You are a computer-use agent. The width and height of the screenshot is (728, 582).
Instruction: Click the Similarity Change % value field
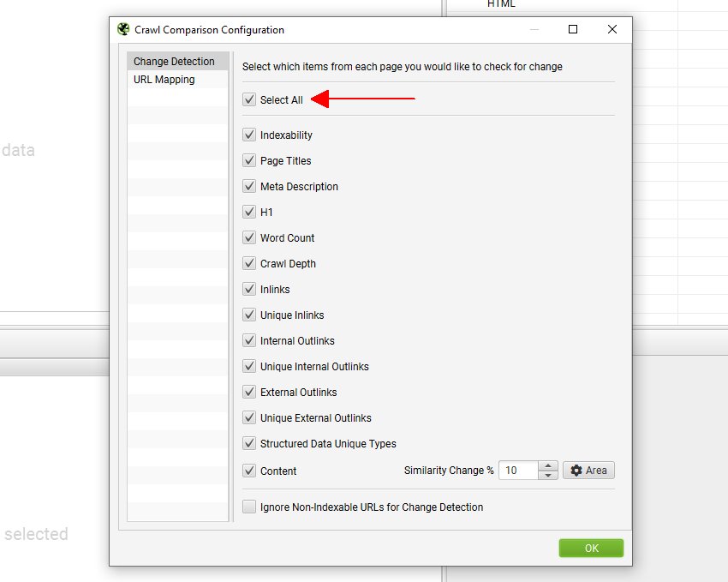coord(519,470)
